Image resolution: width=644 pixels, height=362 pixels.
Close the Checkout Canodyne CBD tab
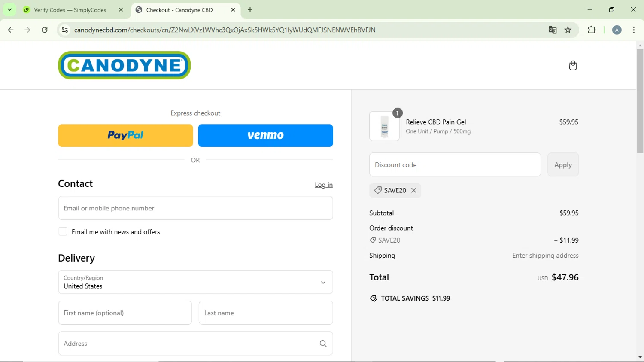point(233,10)
